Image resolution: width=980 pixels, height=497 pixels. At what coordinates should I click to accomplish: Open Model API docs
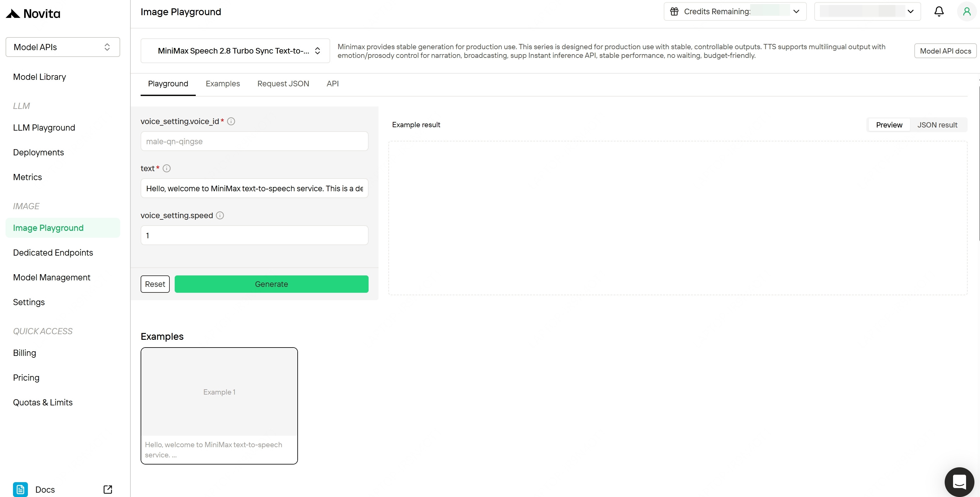[945, 51]
